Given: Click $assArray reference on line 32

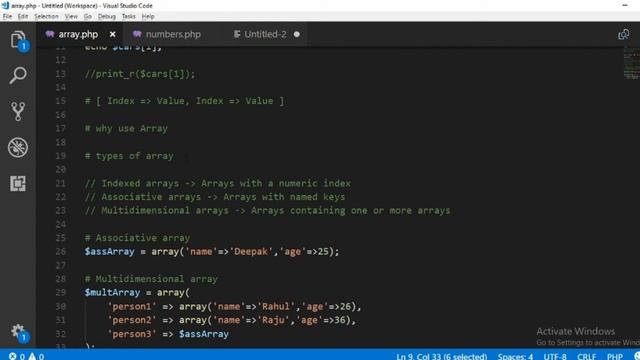Looking at the screenshot, I should tap(204, 334).
